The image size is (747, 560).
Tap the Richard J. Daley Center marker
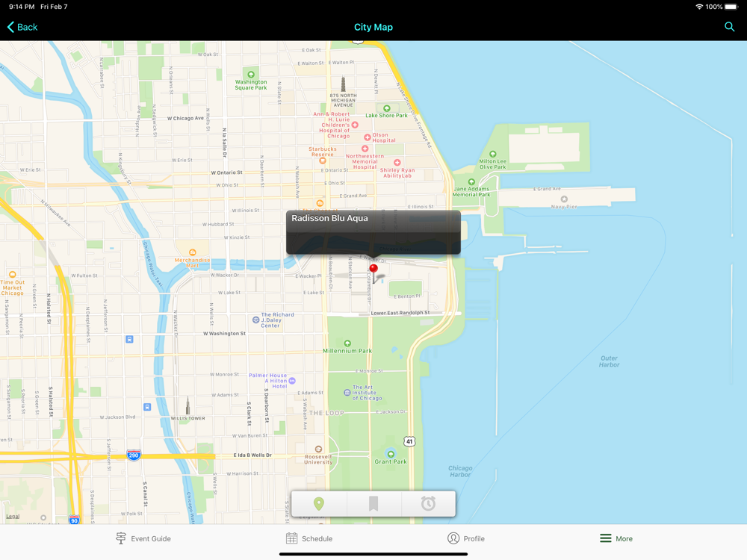pyautogui.click(x=255, y=320)
